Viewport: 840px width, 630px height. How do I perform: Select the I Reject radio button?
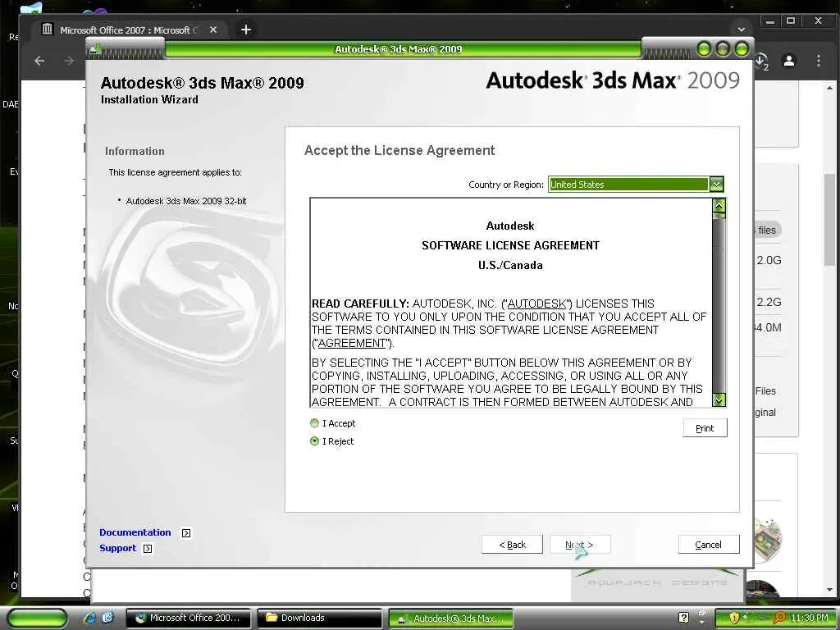314,441
